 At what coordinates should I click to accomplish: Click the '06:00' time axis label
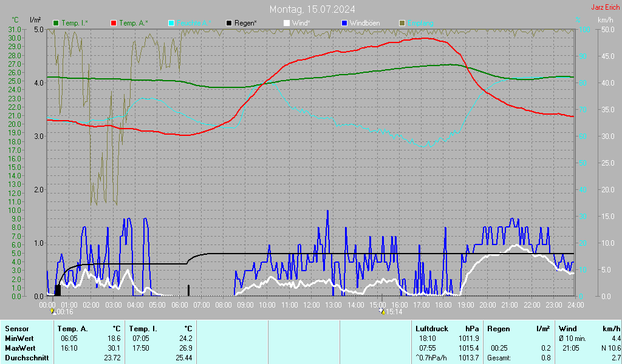(x=179, y=305)
